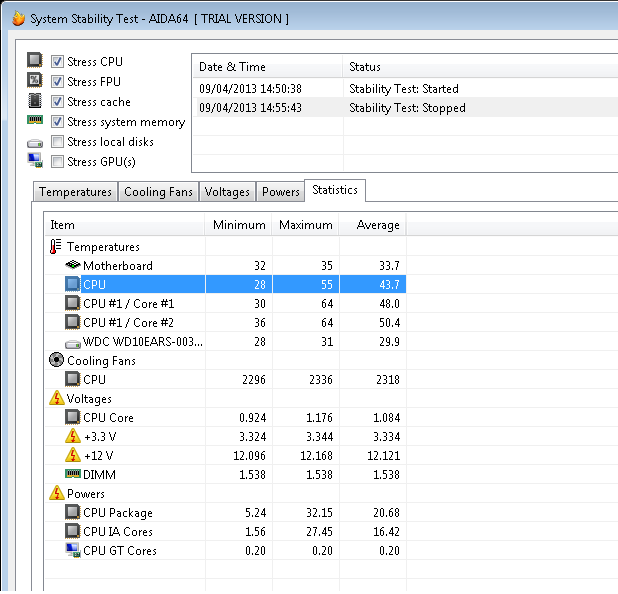Click the thermometer icon beside Temperatures
This screenshot has height=594, width=618.
tap(56, 247)
